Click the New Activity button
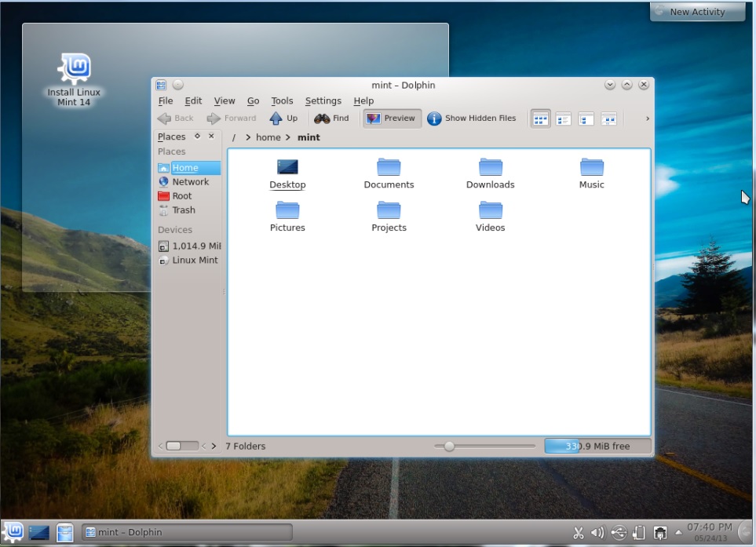This screenshot has width=756, height=547. click(x=697, y=12)
